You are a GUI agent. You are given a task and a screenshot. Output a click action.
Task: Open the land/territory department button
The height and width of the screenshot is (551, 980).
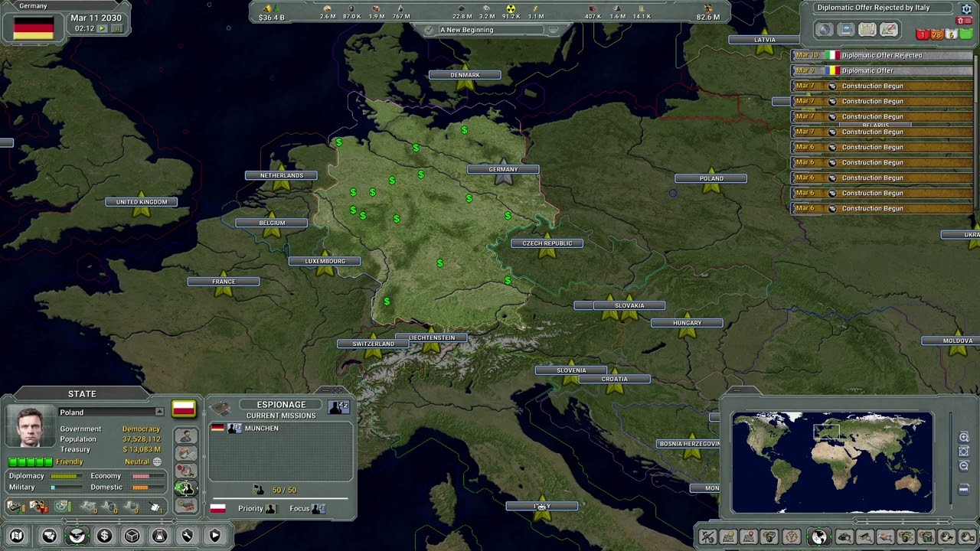(50, 536)
